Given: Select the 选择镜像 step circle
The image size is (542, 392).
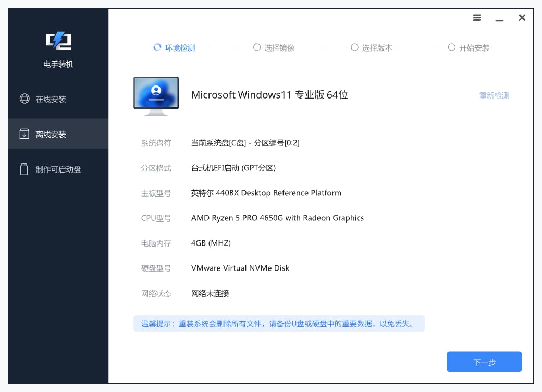Looking at the screenshot, I should (x=257, y=47).
